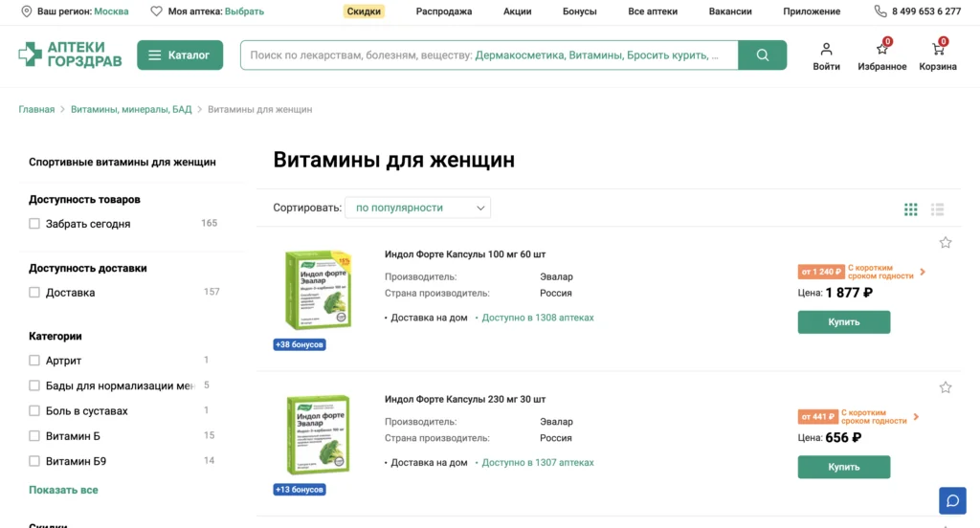Buy Индол Форте 100 мг 60 шт
980x528 pixels.
[844, 321]
